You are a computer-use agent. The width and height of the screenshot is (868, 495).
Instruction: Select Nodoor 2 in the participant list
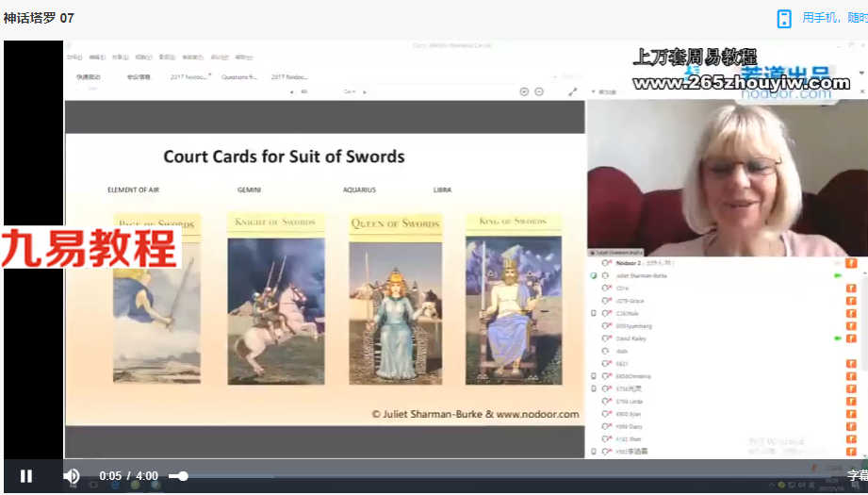(x=629, y=263)
